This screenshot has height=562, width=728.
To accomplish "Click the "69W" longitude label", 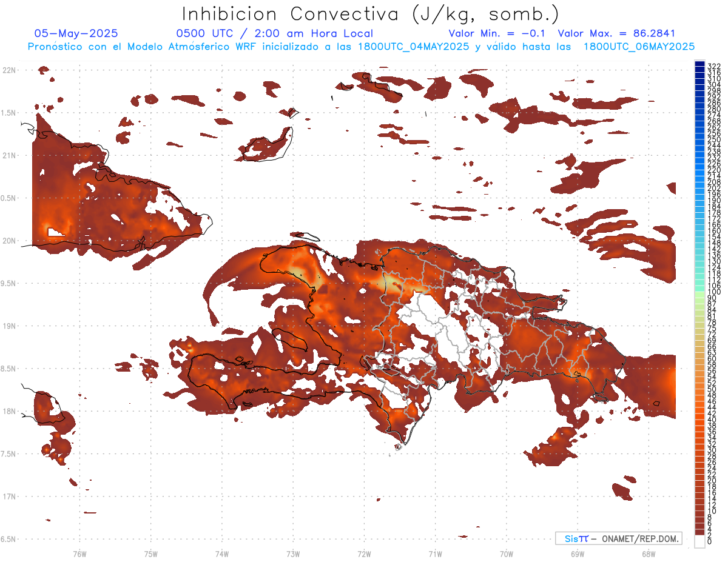I will tap(578, 554).
